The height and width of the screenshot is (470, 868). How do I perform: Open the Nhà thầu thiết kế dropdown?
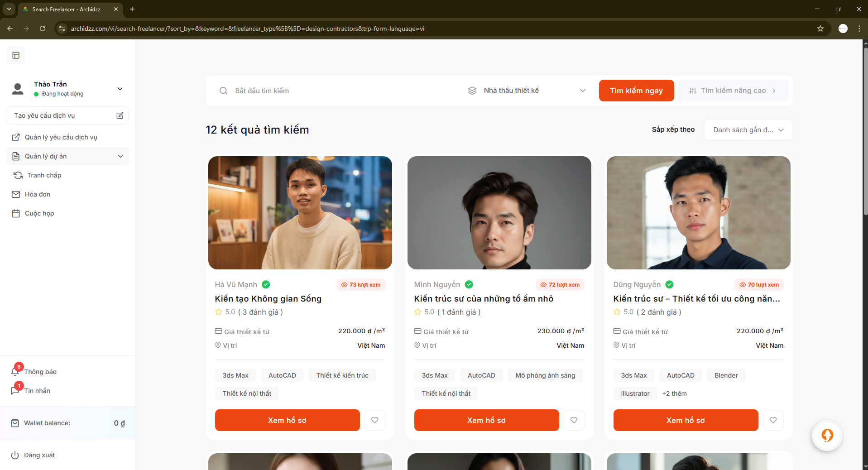(x=527, y=91)
